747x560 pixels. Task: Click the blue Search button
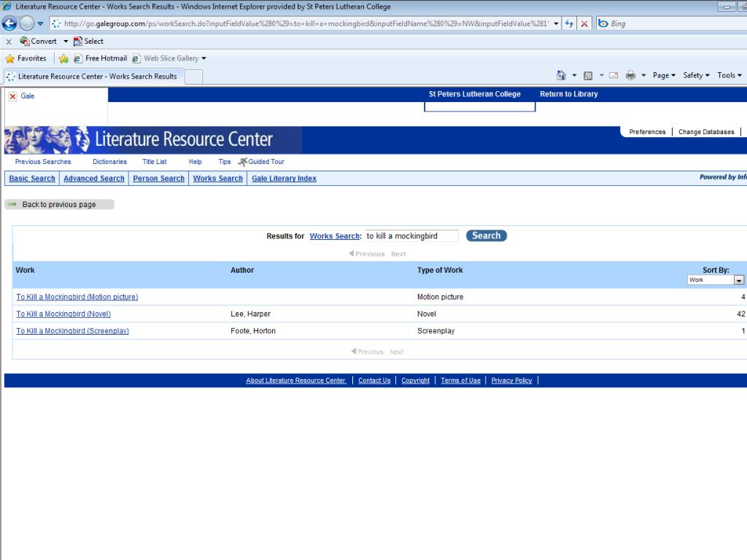pyautogui.click(x=487, y=236)
